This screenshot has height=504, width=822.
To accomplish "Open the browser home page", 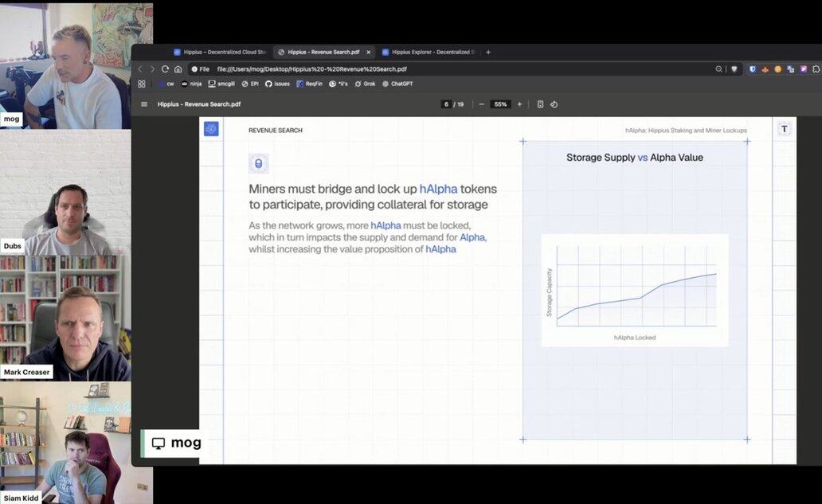I will [178, 69].
